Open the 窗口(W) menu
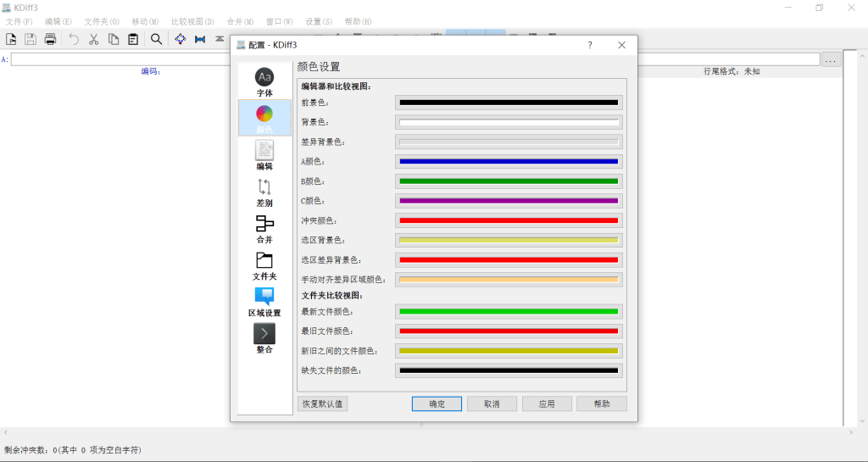868x462 pixels. 280,21
